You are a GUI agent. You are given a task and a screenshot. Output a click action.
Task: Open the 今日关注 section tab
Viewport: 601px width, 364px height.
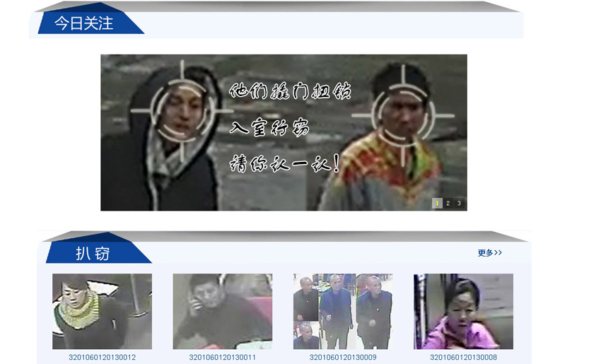point(84,23)
